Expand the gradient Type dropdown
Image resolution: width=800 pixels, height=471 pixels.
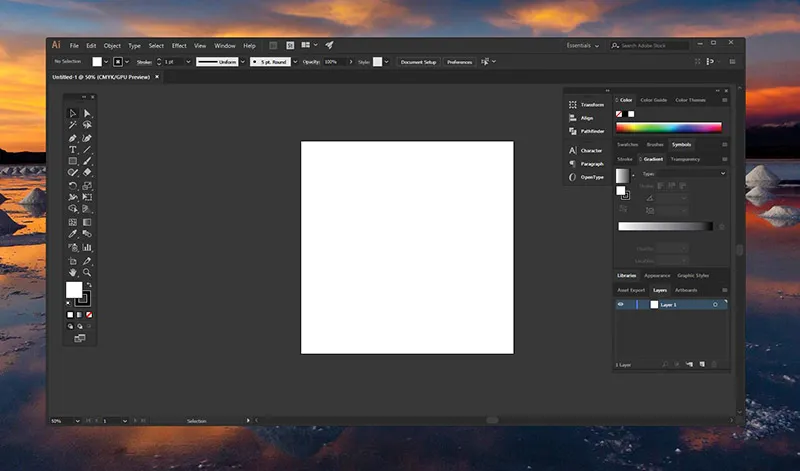tap(723, 174)
